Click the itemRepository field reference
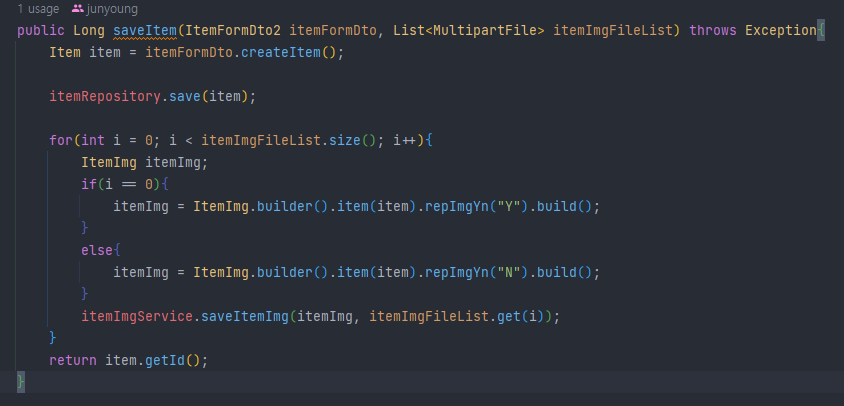Viewport: 844px width, 406px height. click(x=105, y=97)
